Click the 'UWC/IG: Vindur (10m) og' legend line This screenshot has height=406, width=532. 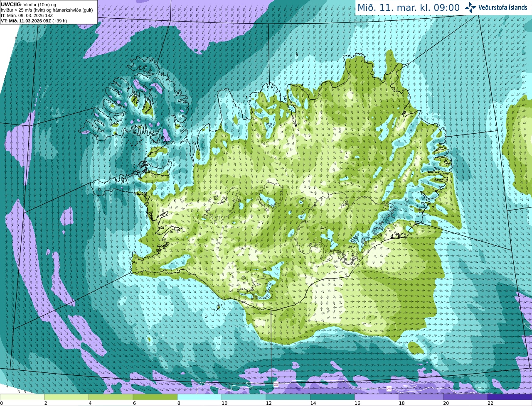pos(28,5)
